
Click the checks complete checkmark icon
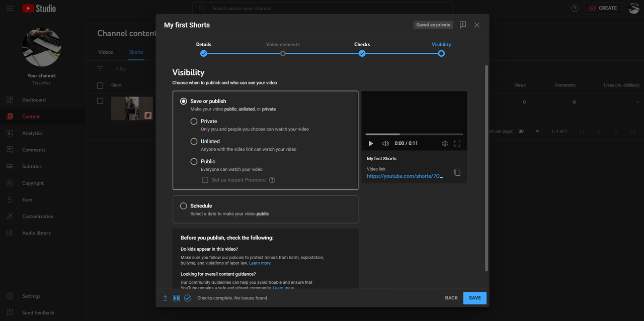[188, 298]
